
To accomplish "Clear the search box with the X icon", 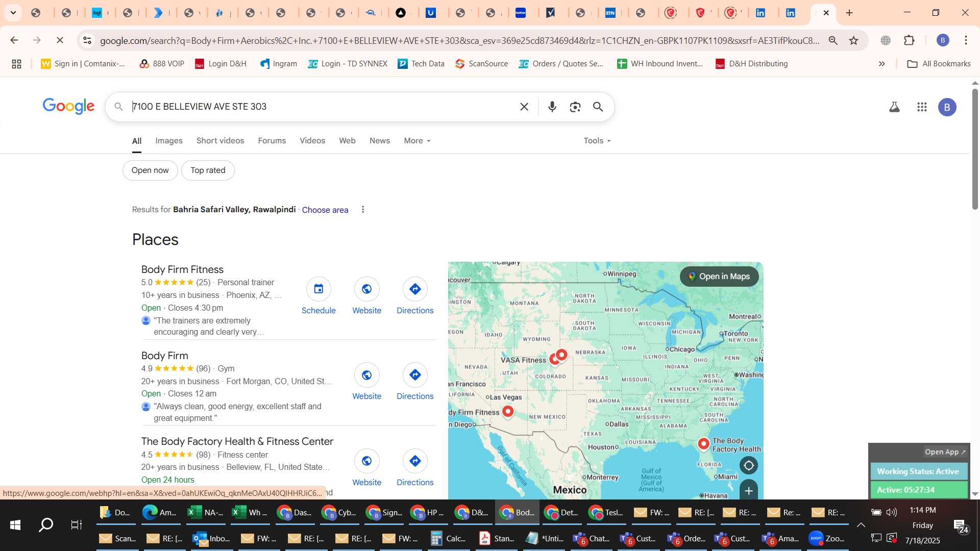I will click(x=524, y=107).
